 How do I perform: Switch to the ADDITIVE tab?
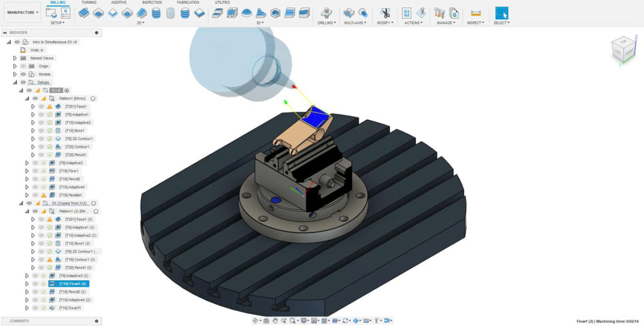coord(119,3)
